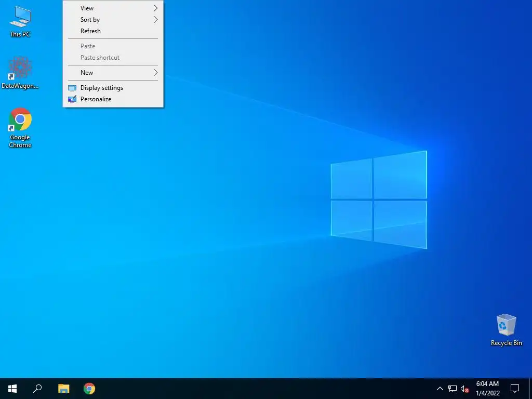Screen dimensions: 532x399
Task: Open the Windows Start menu
Action: (x=12, y=389)
